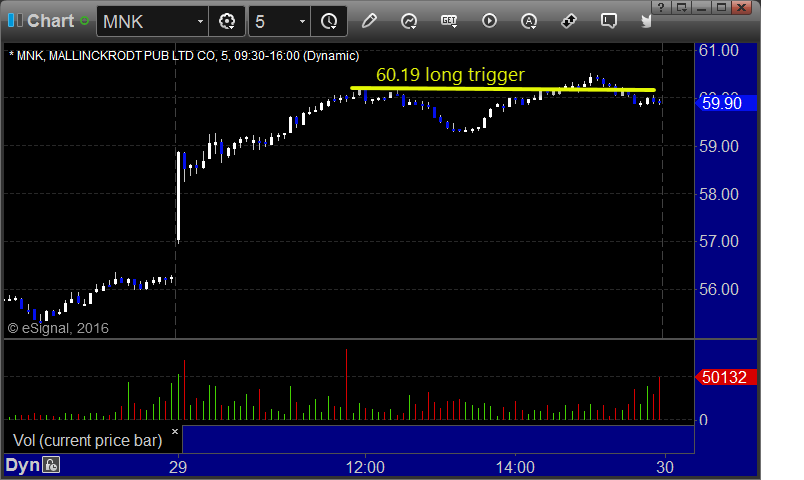Image resolution: width=804 pixels, height=480 pixels.
Task: Click the 56.00 price axis label
Action: 719,289
